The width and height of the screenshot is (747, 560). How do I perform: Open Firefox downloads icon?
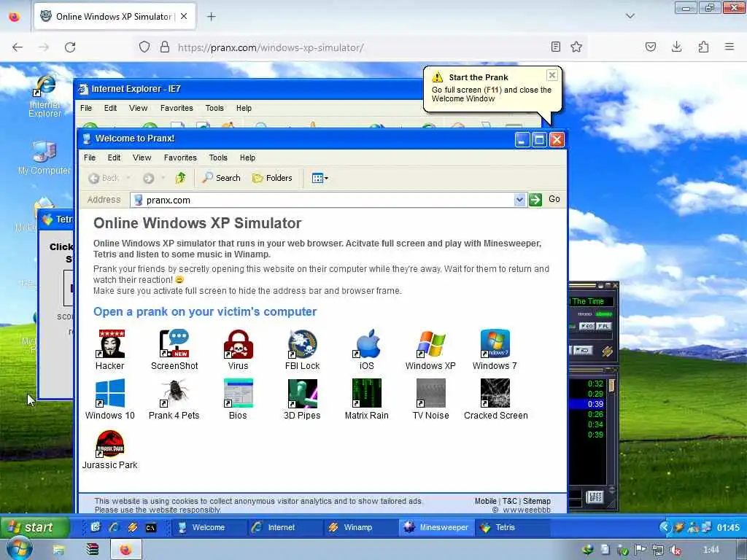click(676, 47)
